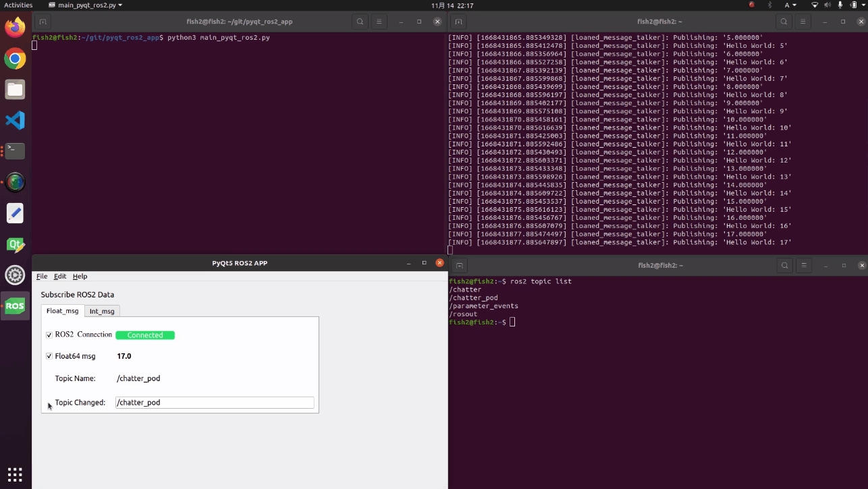The width and height of the screenshot is (868, 489).
Task: Click '/chatter' line in topic list terminal
Action: 465,290
